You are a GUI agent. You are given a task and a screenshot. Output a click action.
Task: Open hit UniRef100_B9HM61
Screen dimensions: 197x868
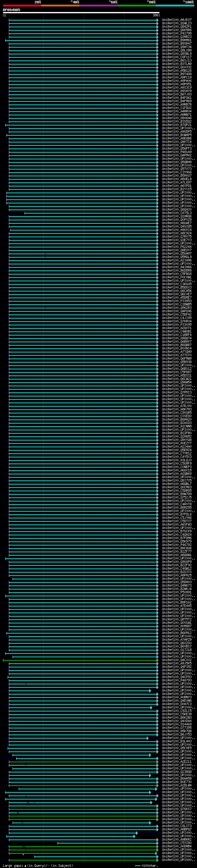point(176,40)
